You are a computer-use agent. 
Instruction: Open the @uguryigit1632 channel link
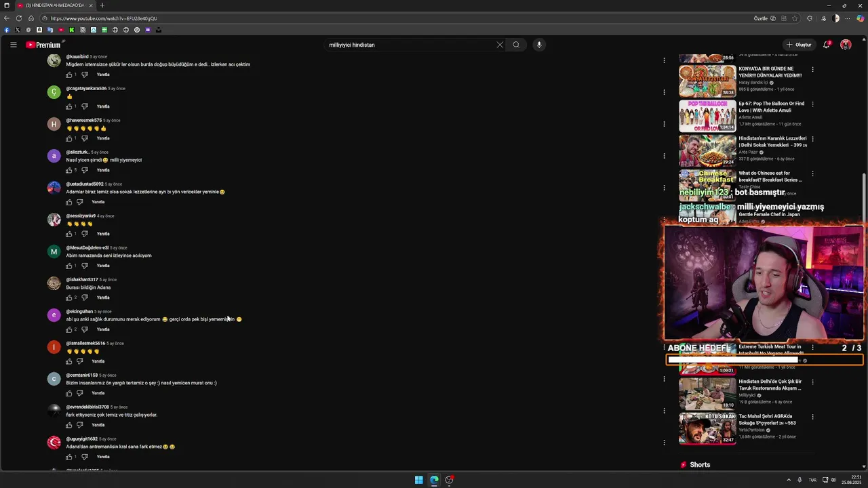click(82, 439)
